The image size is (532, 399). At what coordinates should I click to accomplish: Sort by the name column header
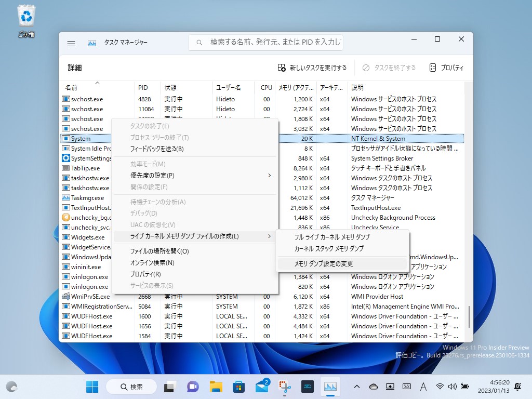[97, 87]
